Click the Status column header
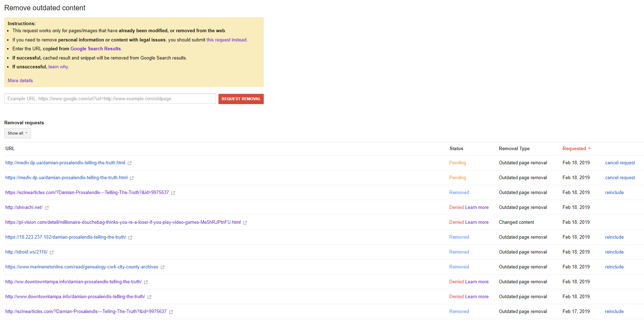644x324 pixels. pos(456,149)
